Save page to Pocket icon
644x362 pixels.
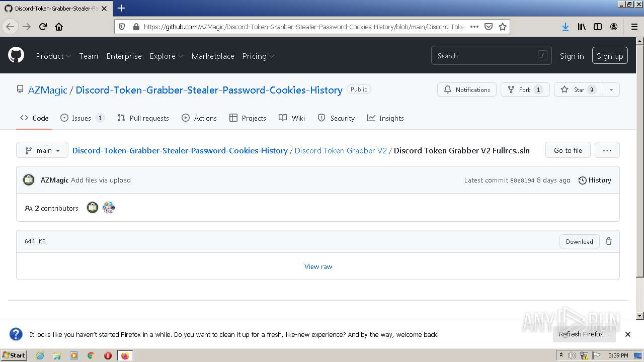click(x=488, y=27)
